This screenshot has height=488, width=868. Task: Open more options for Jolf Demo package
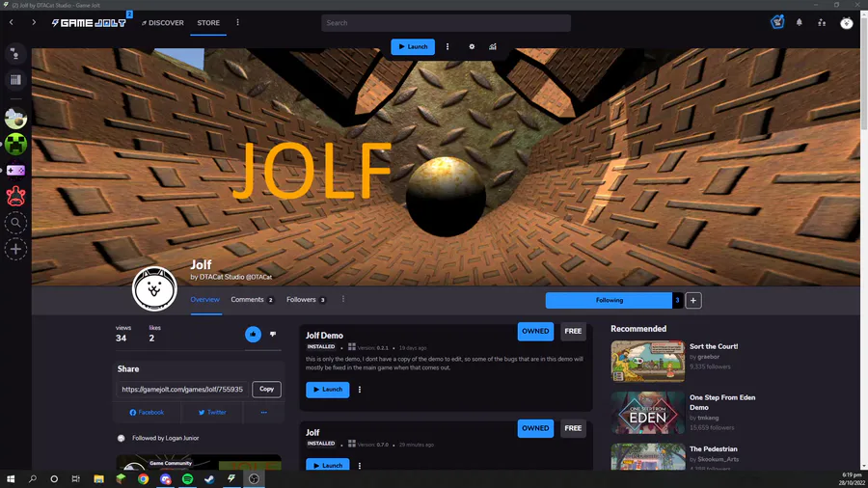360,390
